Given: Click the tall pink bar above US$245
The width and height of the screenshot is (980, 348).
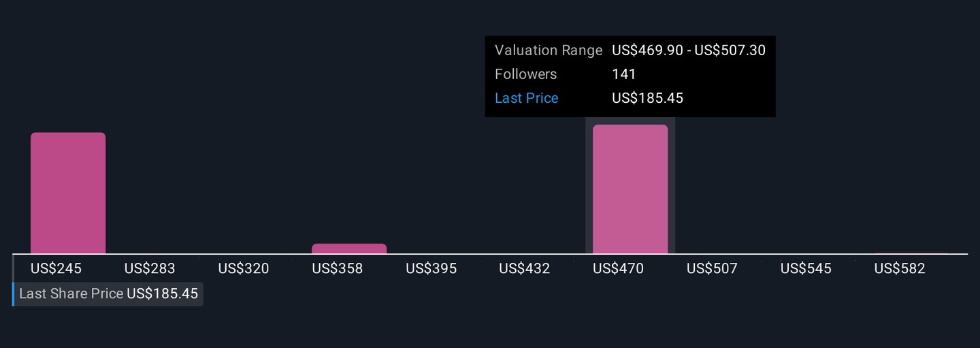Looking at the screenshot, I should pyautogui.click(x=68, y=193).
